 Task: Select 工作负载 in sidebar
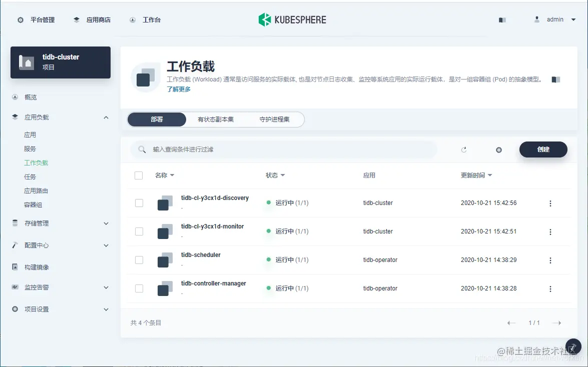[36, 162]
